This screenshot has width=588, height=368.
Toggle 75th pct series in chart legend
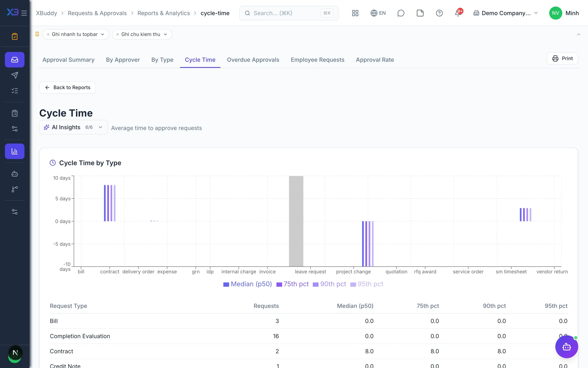[x=293, y=284]
